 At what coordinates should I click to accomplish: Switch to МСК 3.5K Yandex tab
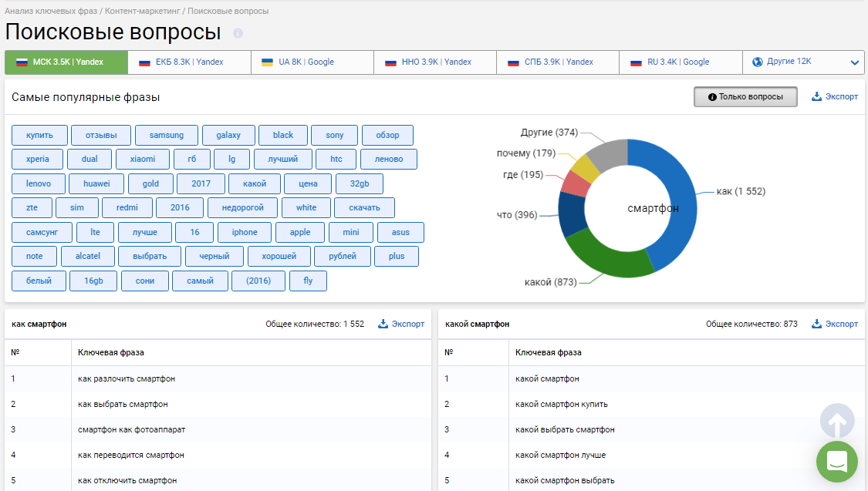point(66,62)
